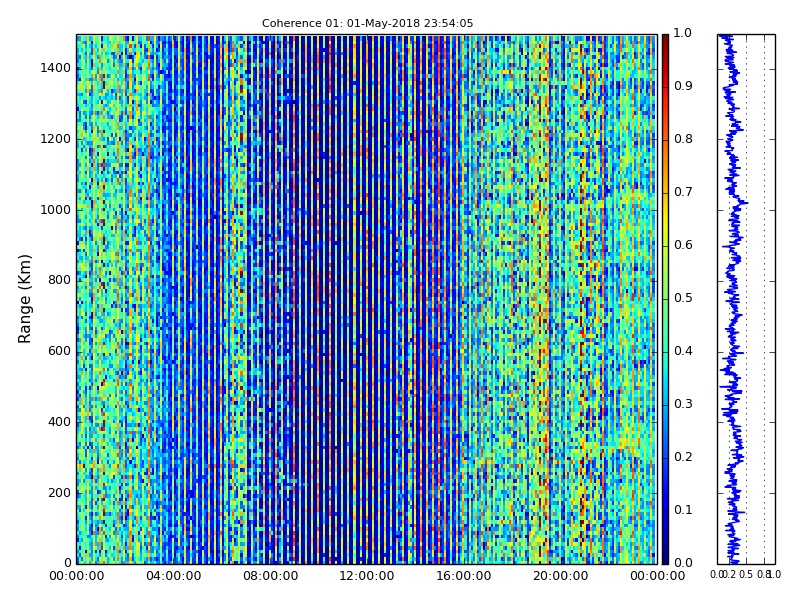Click the 200 range tick label
Viewport: 800px width, 600px height.
point(59,493)
